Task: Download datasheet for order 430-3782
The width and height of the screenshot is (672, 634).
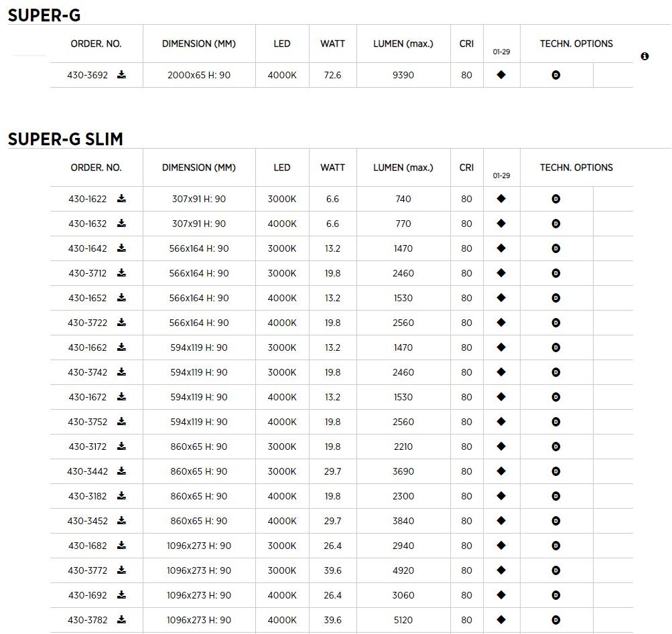Action: coord(121,620)
